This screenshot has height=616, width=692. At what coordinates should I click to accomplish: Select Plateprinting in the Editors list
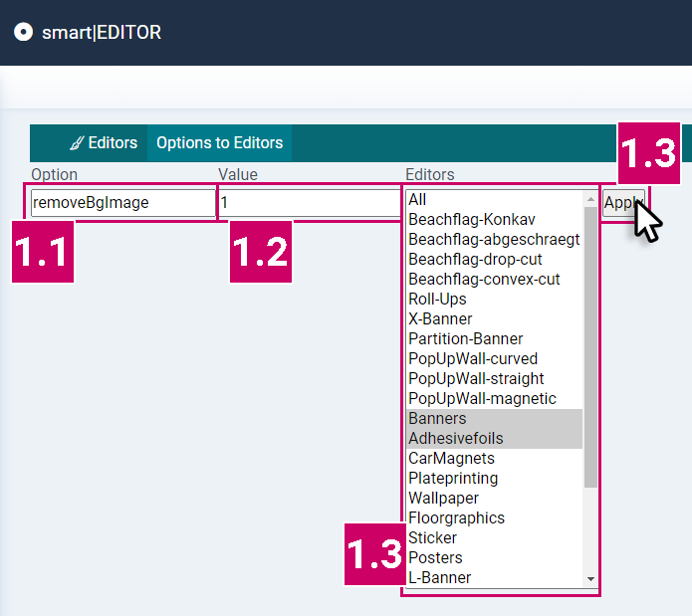pyautogui.click(x=494, y=478)
